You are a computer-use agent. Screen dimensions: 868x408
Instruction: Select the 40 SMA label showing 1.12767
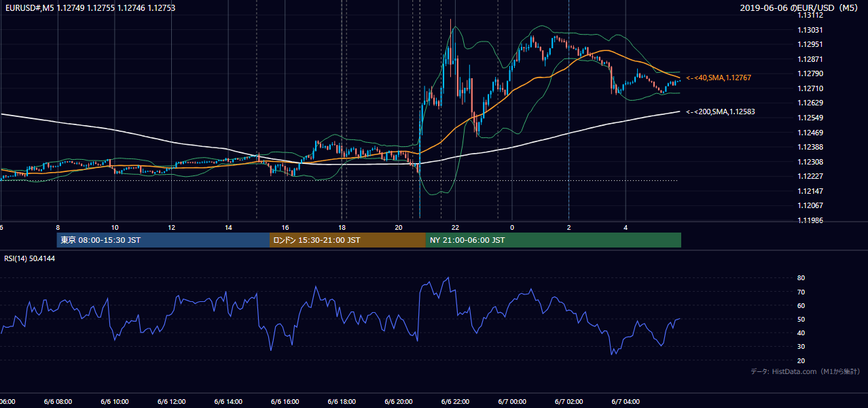[719, 78]
